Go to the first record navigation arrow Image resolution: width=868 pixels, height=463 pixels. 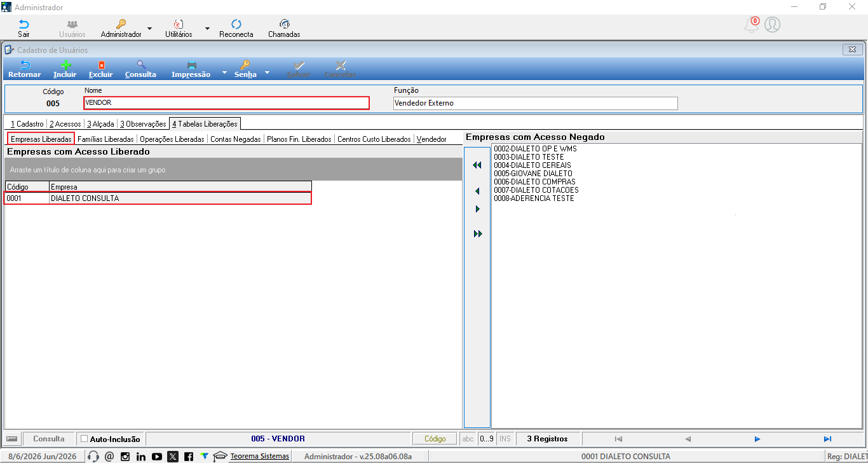tap(618, 439)
